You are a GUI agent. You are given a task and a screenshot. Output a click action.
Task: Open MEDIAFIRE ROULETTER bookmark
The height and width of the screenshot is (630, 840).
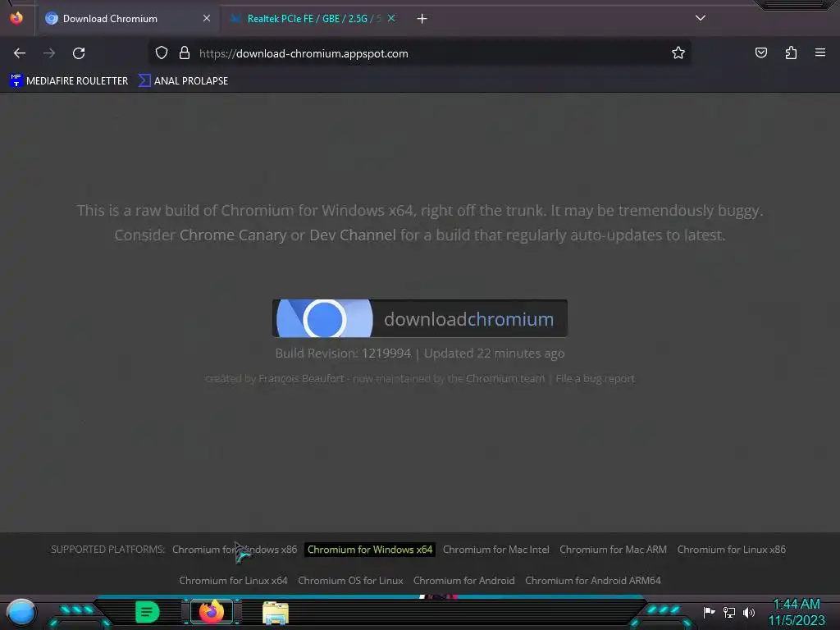(69, 81)
